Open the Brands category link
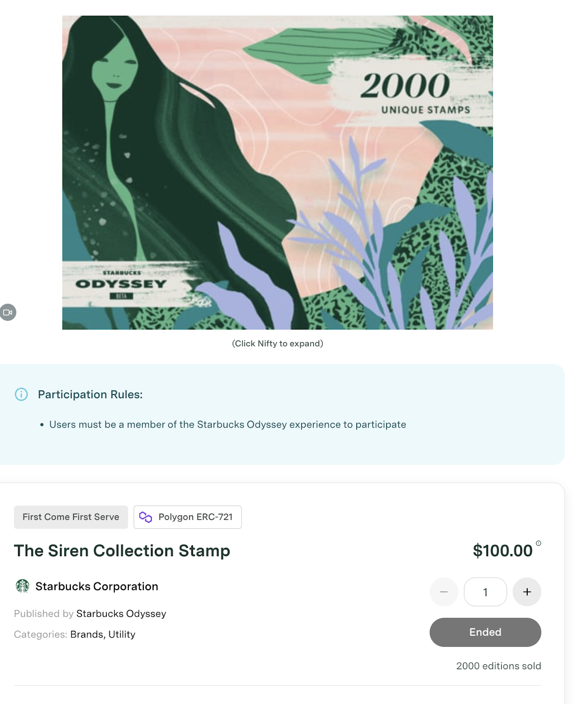588x704 pixels. tap(87, 634)
